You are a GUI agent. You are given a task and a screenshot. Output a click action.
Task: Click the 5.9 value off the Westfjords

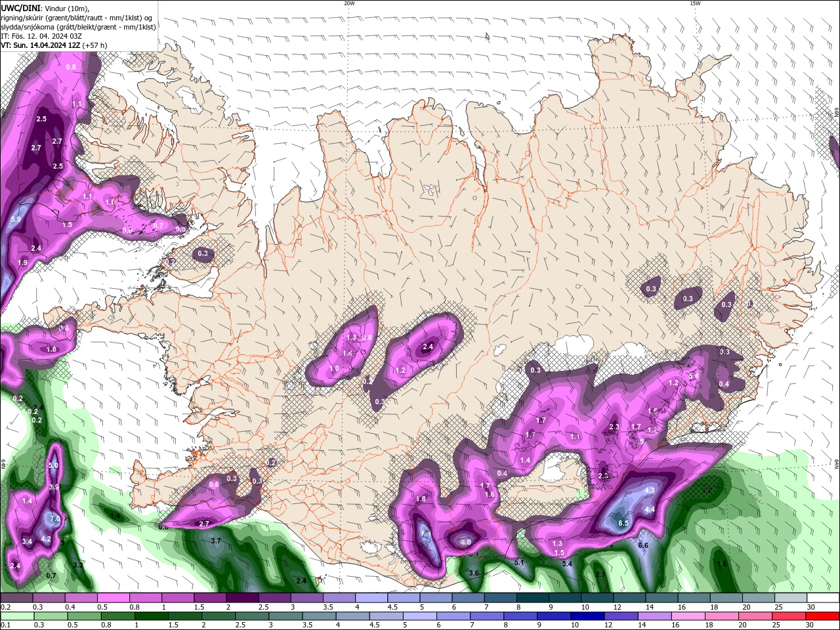[16, 219]
